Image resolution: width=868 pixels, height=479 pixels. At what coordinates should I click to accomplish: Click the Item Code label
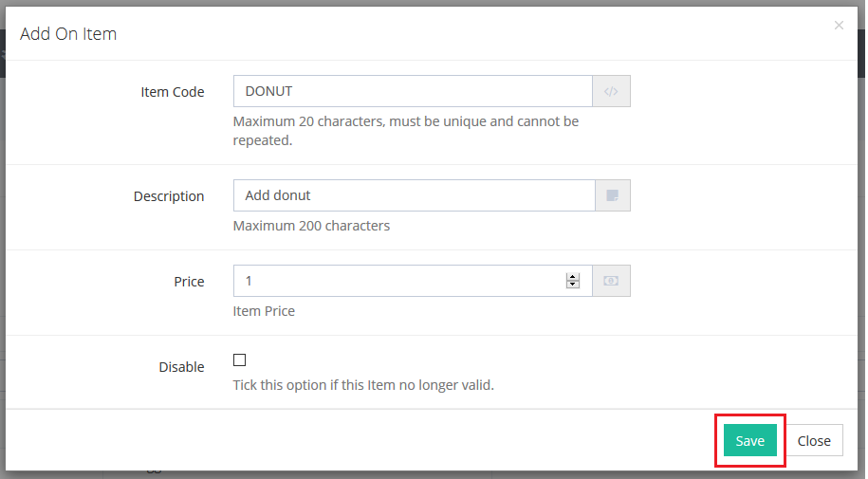point(172,92)
